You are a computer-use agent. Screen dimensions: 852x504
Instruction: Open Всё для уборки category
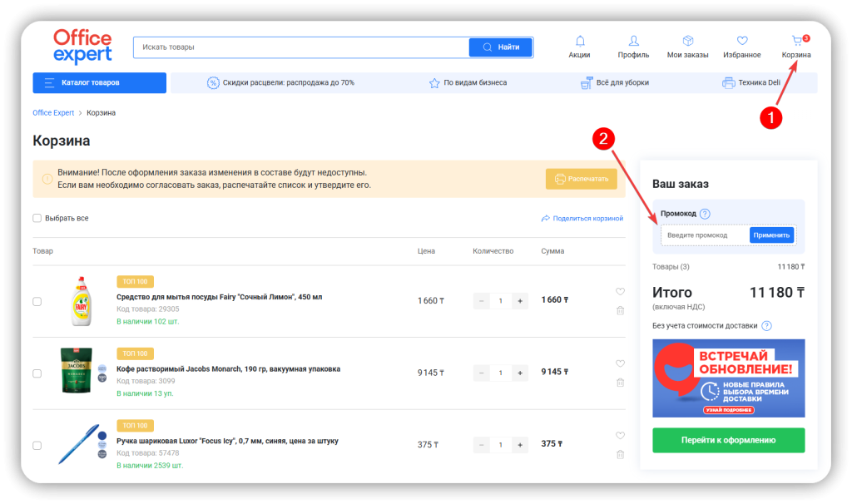point(615,83)
